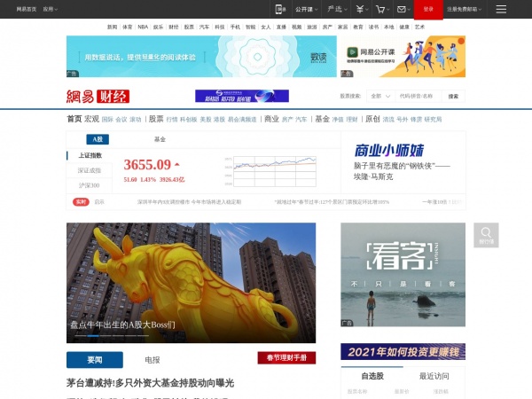Focus the stock code search input field
Viewport: 532px width, 399px height.
(418, 97)
